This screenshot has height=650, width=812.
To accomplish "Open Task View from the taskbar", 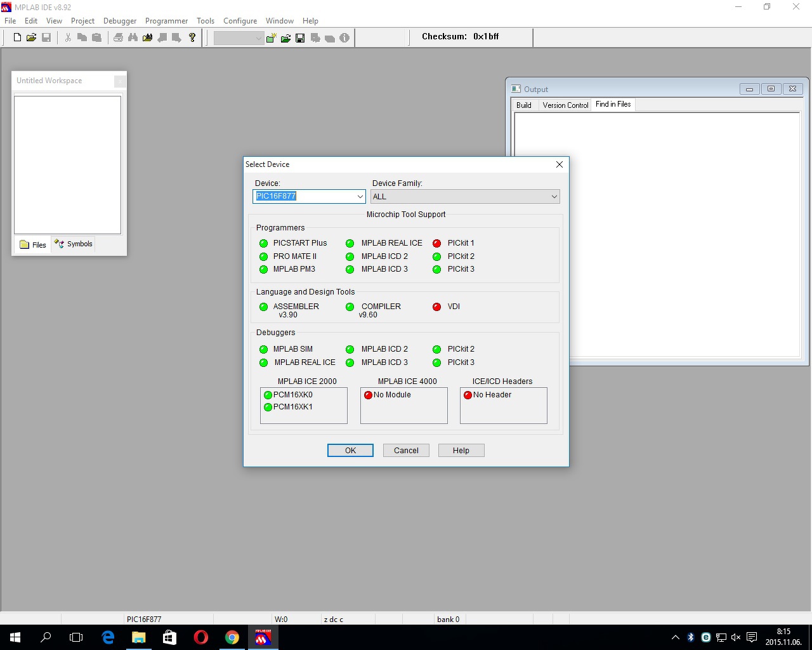I will 76,637.
